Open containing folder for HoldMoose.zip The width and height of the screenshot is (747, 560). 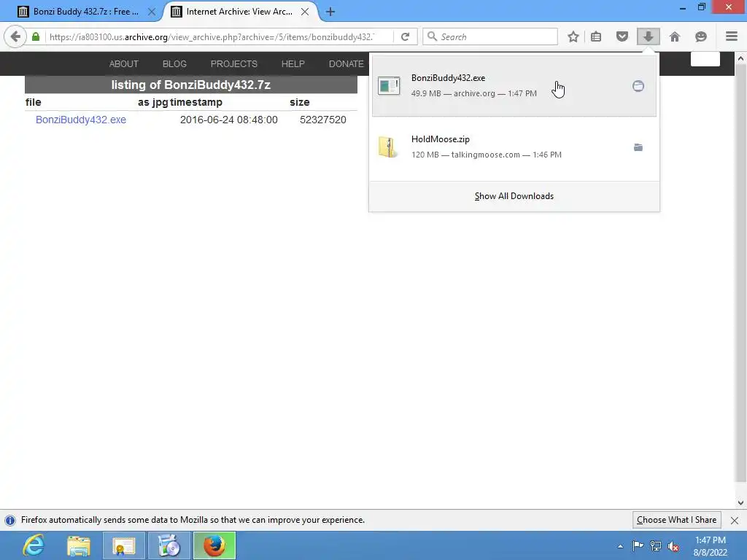[x=638, y=147]
